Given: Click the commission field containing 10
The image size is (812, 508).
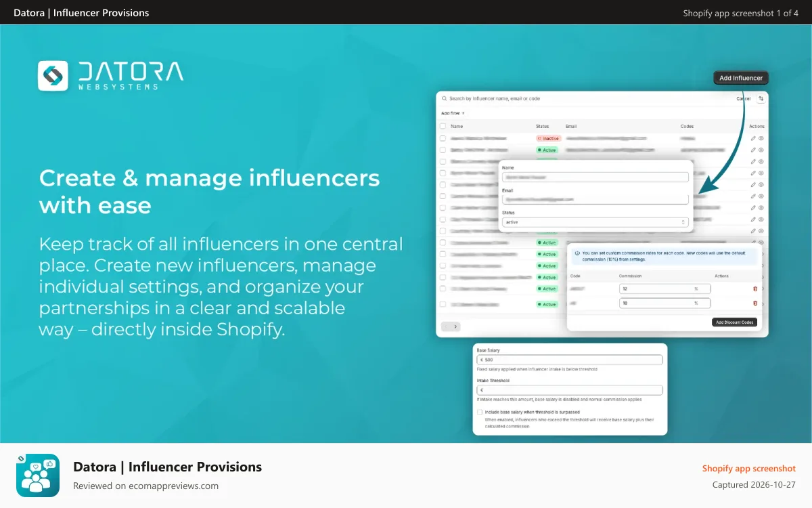Looking at the screenshot, I should click(x=665, y=303).
